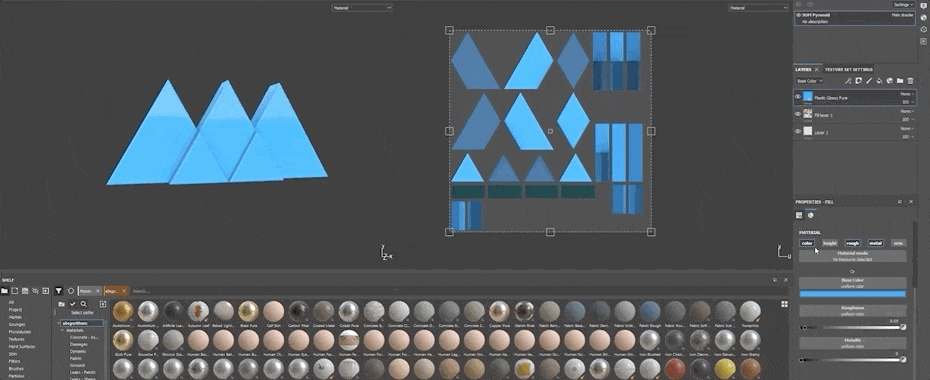Viewport: 930px width, 380px height.
Task: Click the checkmark icon above Select paths
Action: pyautogui.click(x=72, y=304)
